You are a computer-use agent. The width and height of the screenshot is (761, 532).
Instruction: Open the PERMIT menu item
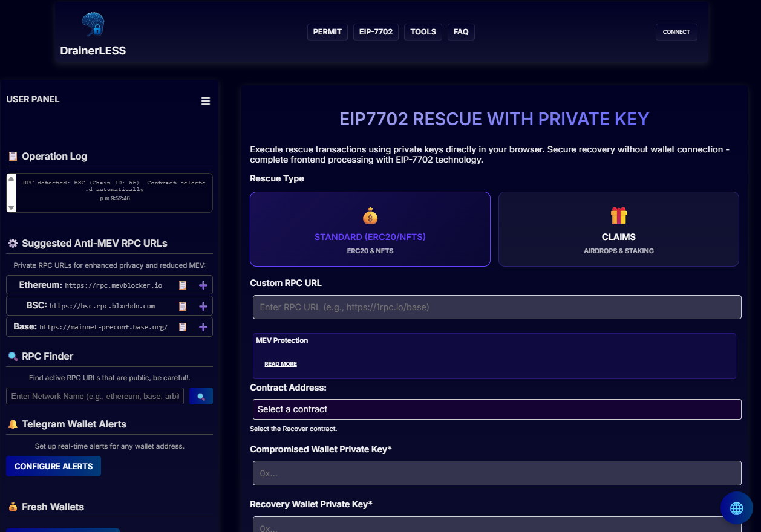point(327,32)
